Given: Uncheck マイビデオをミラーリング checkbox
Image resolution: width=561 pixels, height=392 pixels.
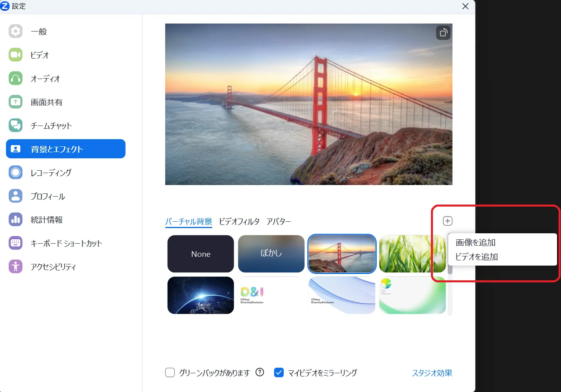Looking at the screenshot, I should (x=279, y=372).
